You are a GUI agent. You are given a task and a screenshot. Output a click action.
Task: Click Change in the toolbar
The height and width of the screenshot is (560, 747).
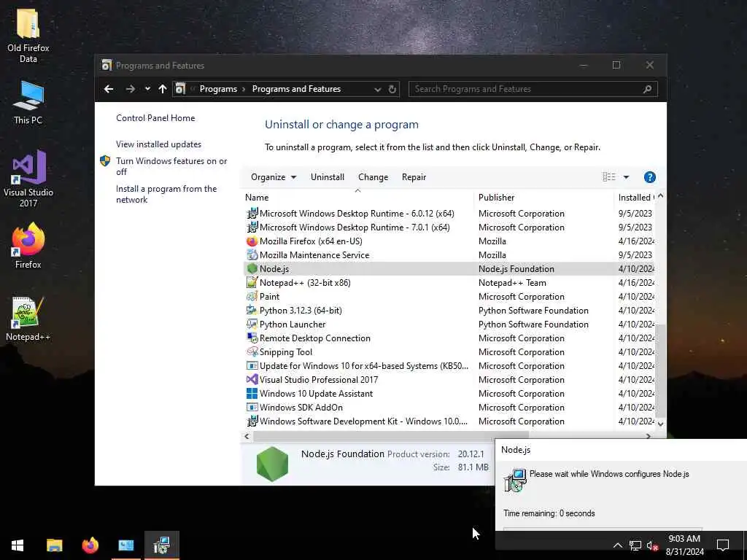[373, 177]
